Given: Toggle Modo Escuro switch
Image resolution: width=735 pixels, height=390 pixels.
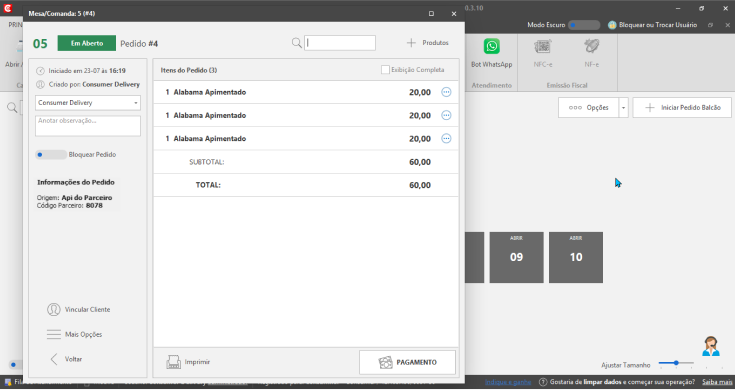Looking at the screenshot, I should pyautogui.click(x=584, y=25).
